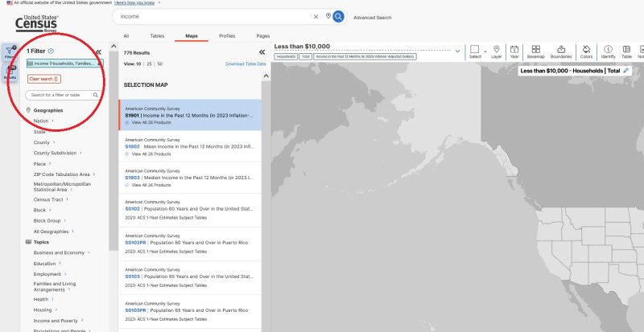The width and height of the screenshot is (644, 332).
Task: Open the map Year picker
Action: point(514,52)
